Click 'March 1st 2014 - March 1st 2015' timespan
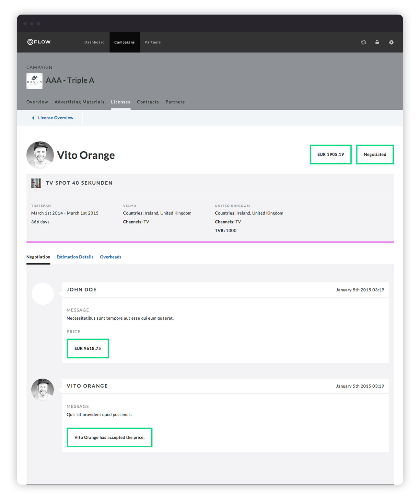420x504 pixels. (65, 213)
